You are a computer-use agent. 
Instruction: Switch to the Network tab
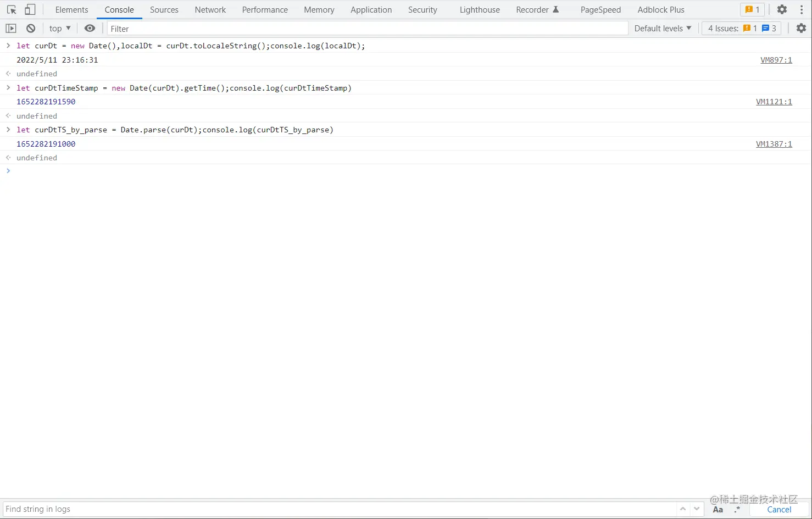pos(210,9)
